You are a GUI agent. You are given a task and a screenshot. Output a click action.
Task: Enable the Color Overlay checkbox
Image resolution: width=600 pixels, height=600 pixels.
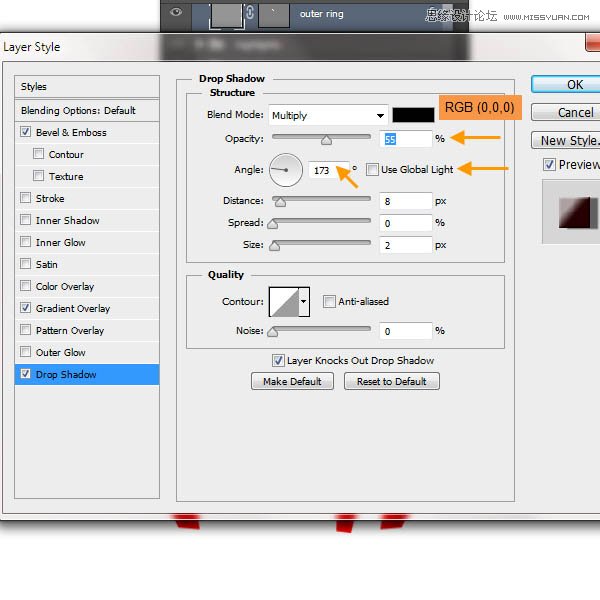pyautogui.click(x=26, y=286)
